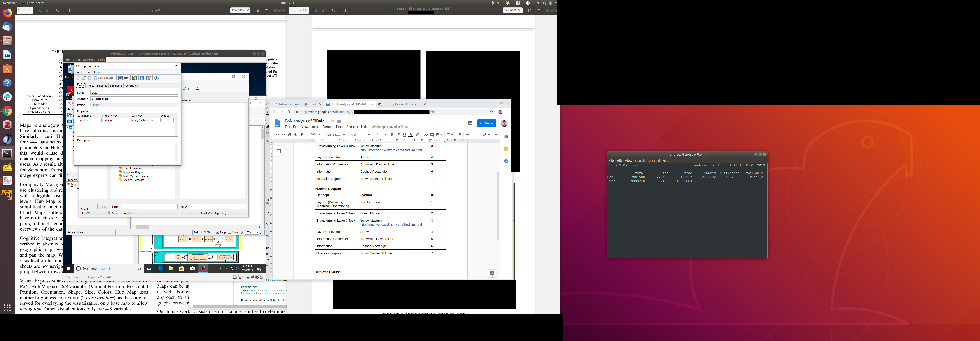Image resolution: width=980 pixels, height=341 pixels.
Task: Enable the Show grid checkbox
Action: [229, 232]
